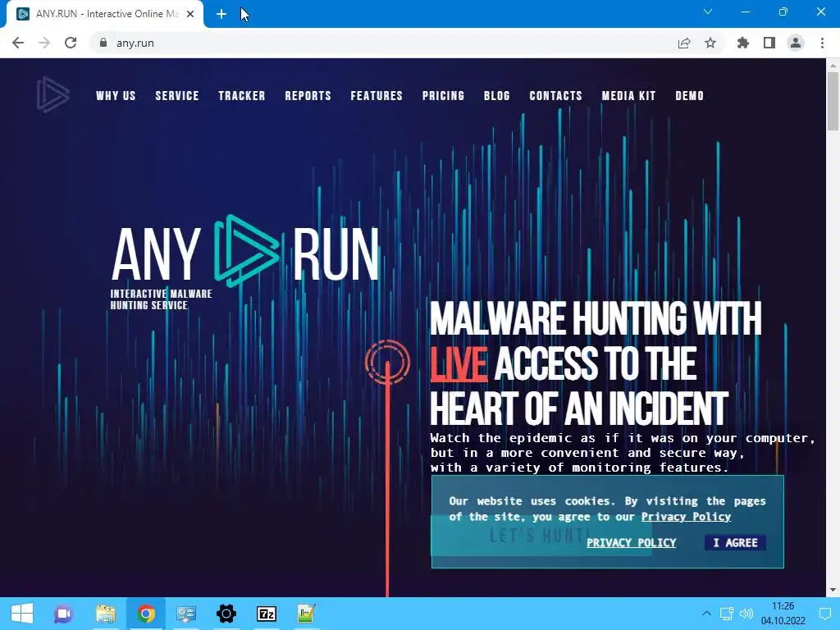
Task: Open the black gear app in taskbar
Action: pos(226,614)
